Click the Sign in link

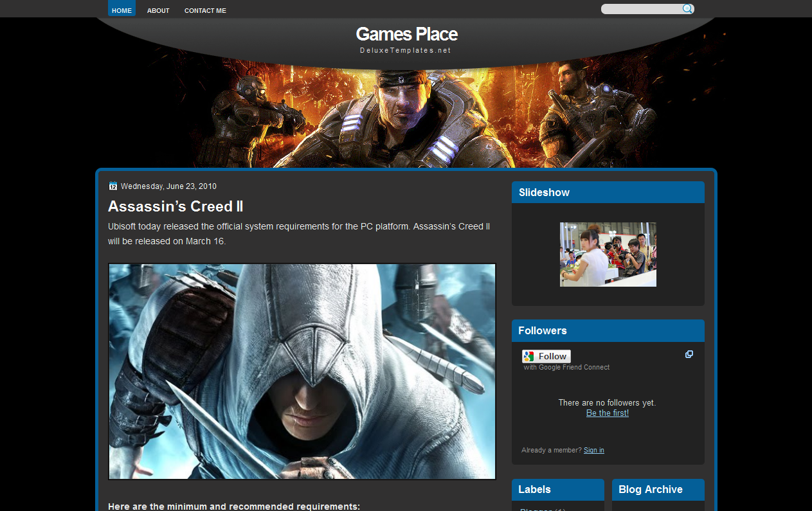pos(594,450)
